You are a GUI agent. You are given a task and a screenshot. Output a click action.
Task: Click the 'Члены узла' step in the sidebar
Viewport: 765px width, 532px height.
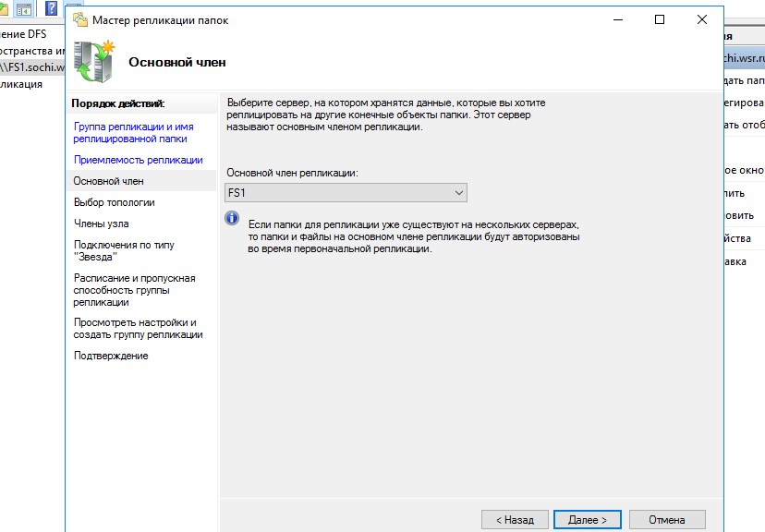[x=102, y=224]
